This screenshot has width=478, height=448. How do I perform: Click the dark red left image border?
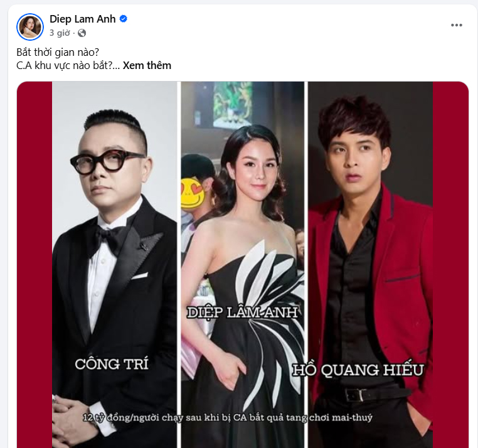click(35, 265)
